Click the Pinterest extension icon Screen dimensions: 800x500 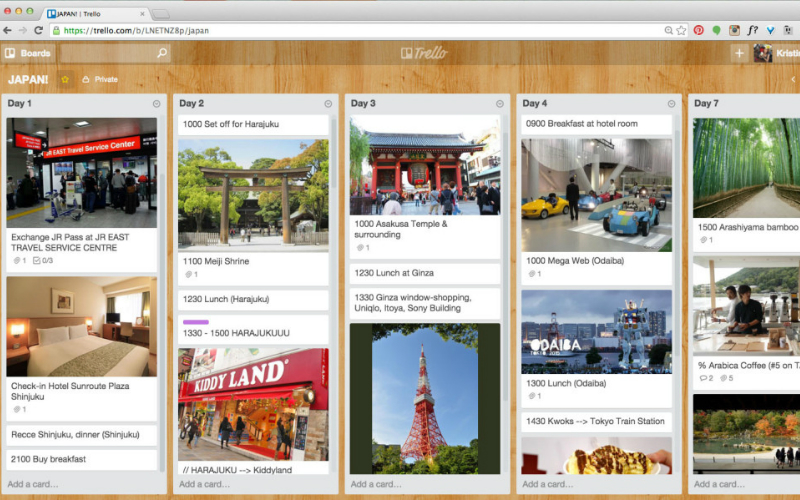click(698, 31)
